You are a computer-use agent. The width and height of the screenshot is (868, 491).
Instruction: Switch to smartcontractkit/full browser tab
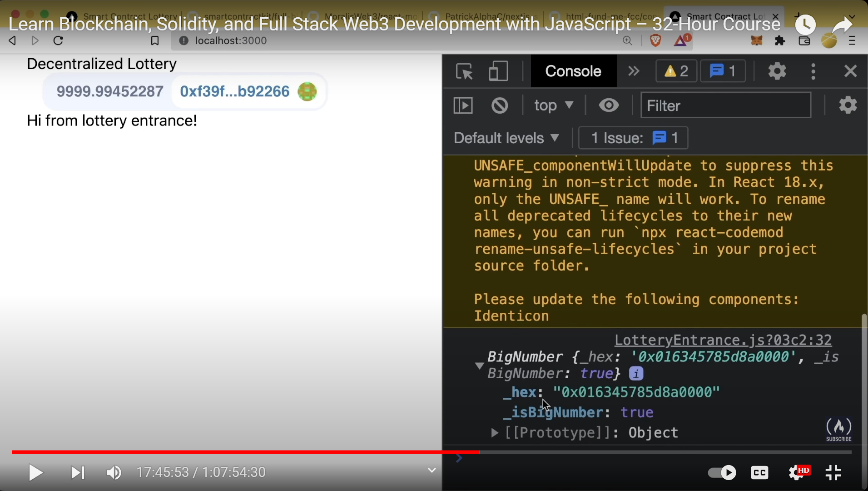(241, 16)
